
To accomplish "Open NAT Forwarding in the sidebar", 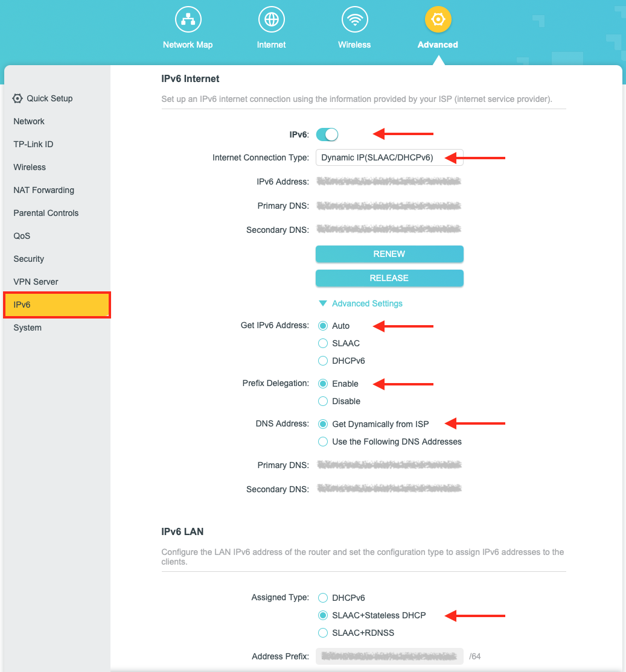I will pos(43,190).
